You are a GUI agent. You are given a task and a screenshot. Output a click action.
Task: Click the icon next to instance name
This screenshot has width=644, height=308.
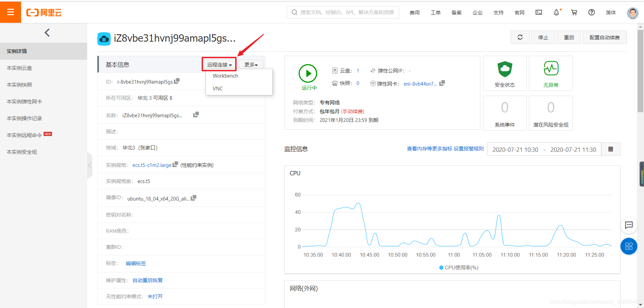pyautogui.click(x=196, y=115)
